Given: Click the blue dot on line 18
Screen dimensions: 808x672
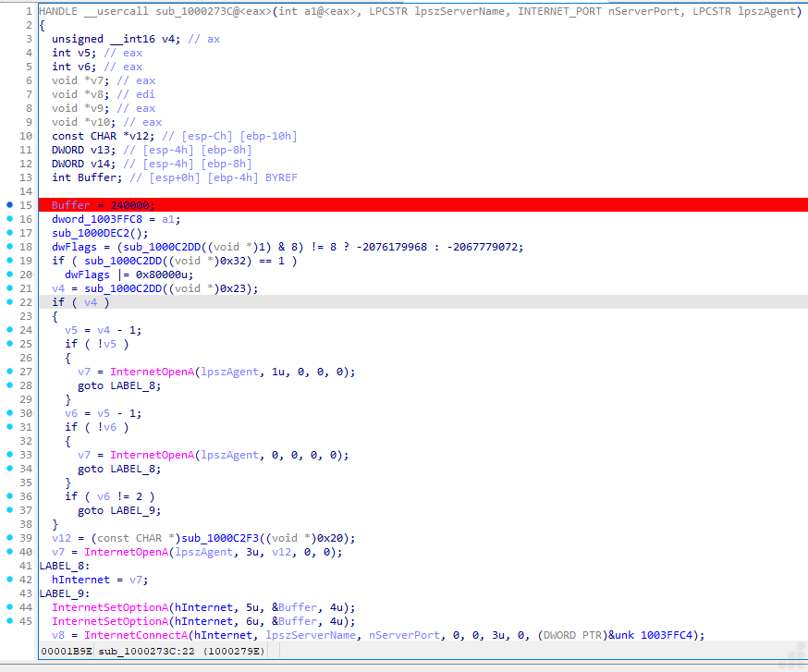Looking at the screenshot, I should click(x=9, y=247).
